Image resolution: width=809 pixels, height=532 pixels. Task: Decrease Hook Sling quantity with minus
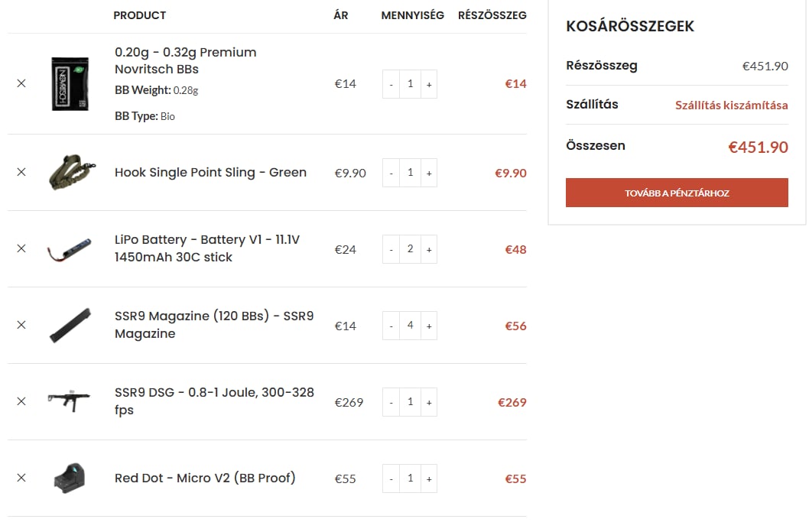pyautogui.click(x=391, y=174)
